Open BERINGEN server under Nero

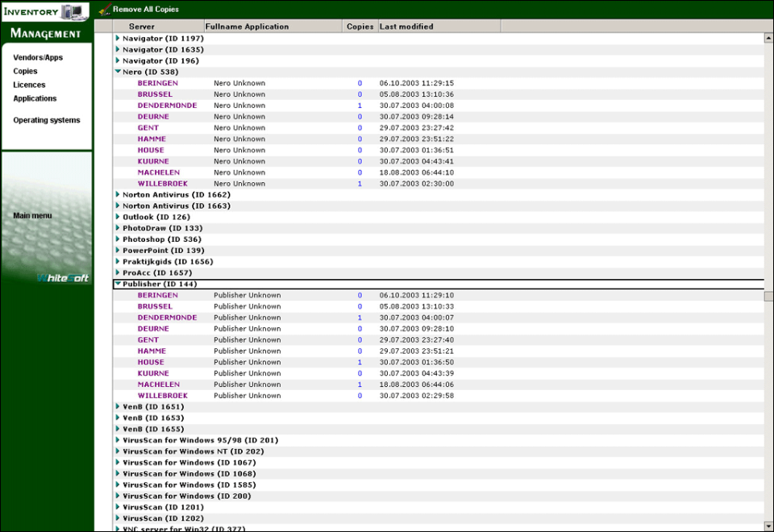(x=157, y=83)
